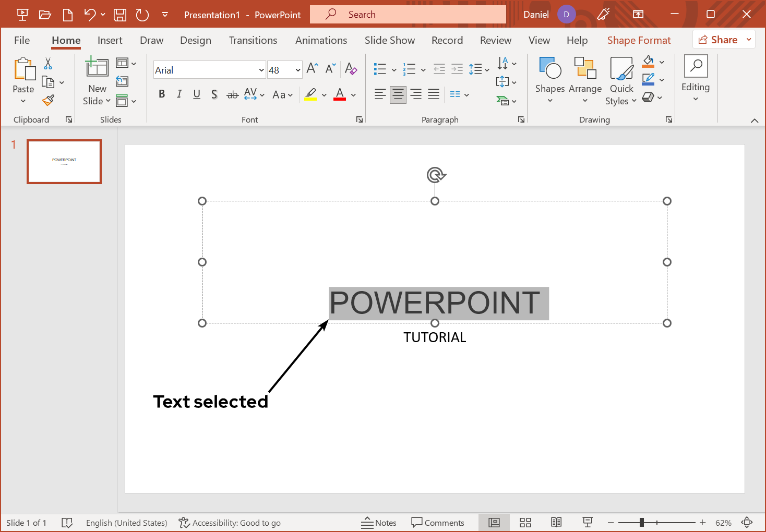The height and width of the screenshot is (532, 766).
Task: Open the Animations ribbon tab
Action: (x=321, y=40)
